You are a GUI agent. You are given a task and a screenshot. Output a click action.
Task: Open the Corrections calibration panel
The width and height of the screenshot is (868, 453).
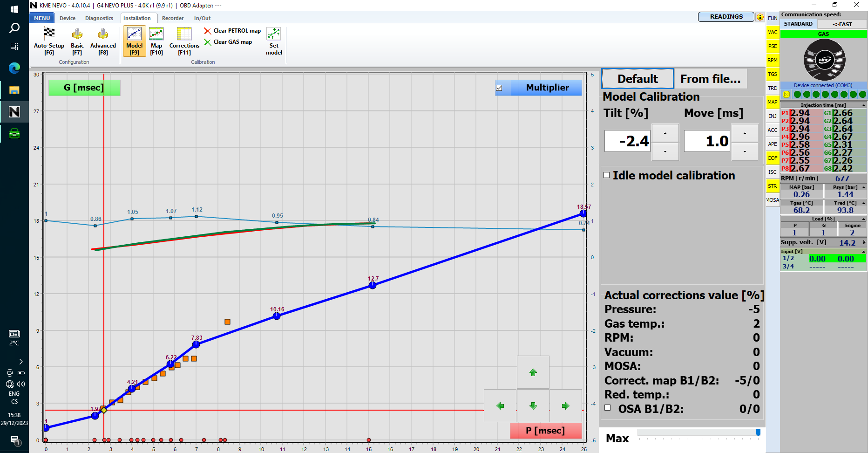coord(184,41)
